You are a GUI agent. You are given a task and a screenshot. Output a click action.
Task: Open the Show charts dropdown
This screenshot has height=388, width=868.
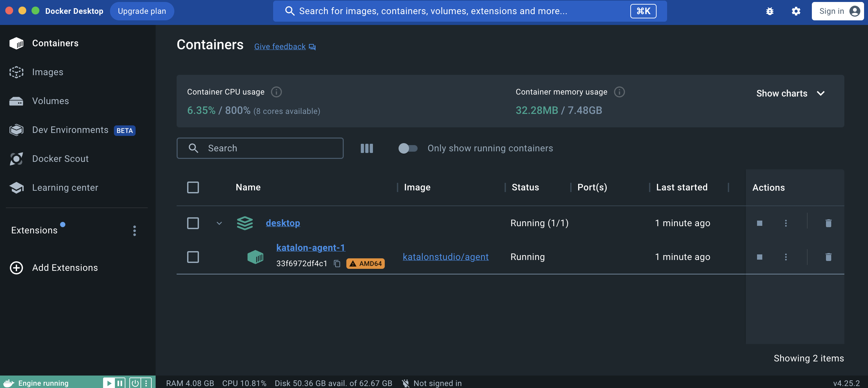click(790, 93)
